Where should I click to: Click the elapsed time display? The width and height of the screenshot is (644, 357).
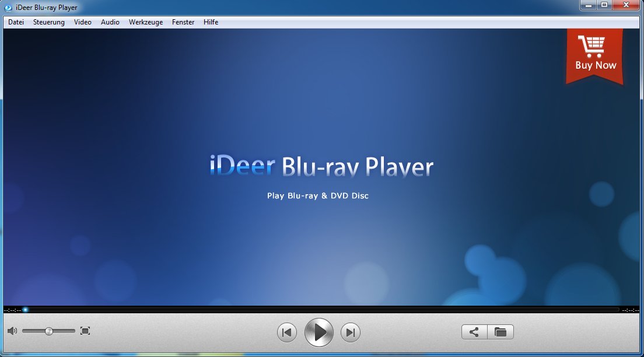coord(12,310)
